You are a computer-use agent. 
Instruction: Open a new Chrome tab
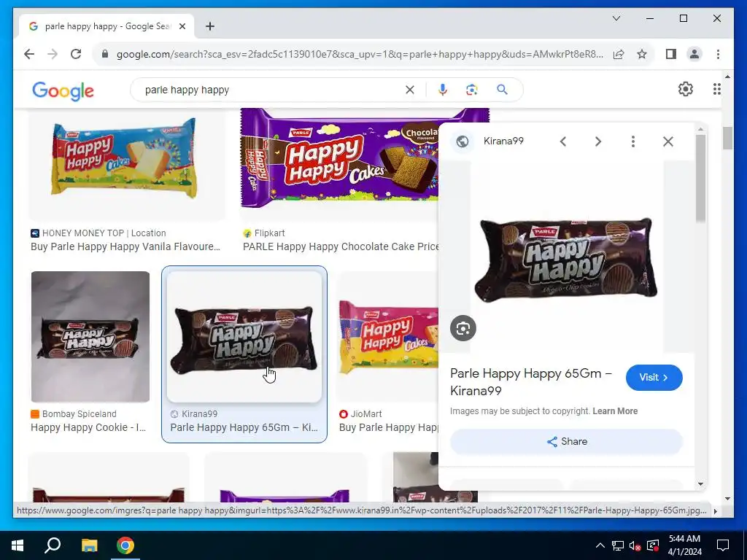point(210,26)
